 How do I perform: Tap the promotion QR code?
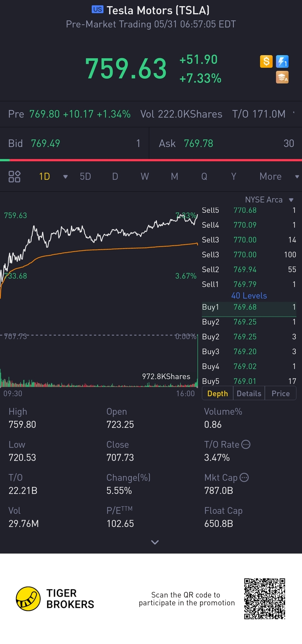[x=265, y=599]
